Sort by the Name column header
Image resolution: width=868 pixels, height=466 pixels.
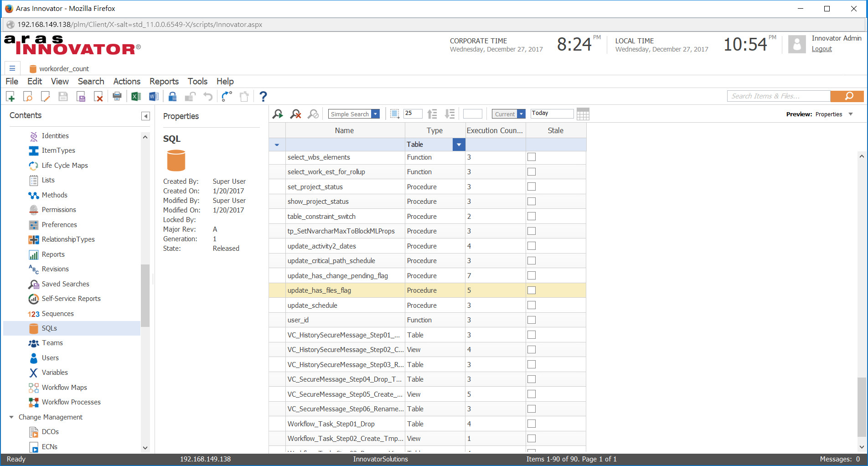tap(345, 130)
